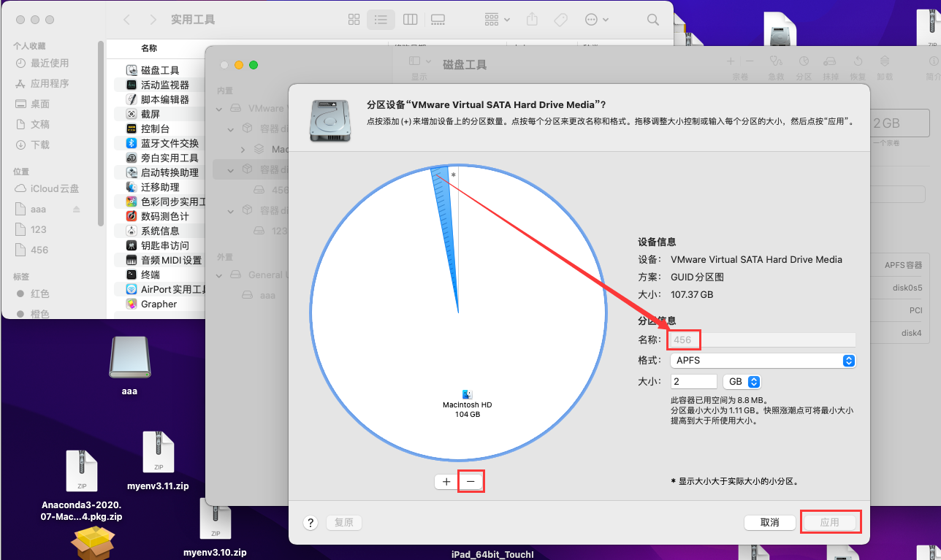941x560 pixels.
Task: Expand Mac volume row in Disk Utility
Action: [243, 149]
